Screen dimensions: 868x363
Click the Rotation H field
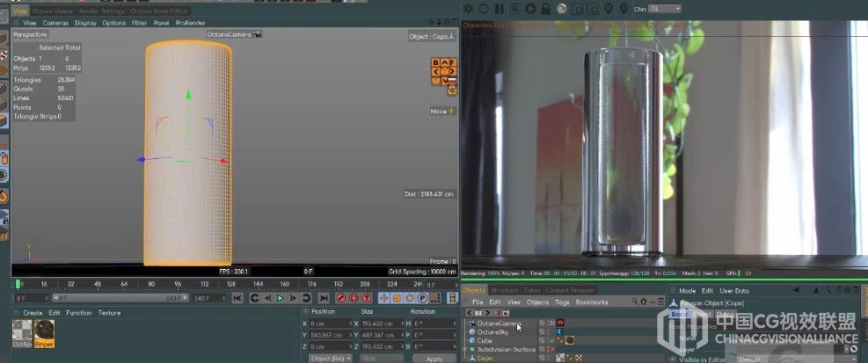(x=434, y=323)
